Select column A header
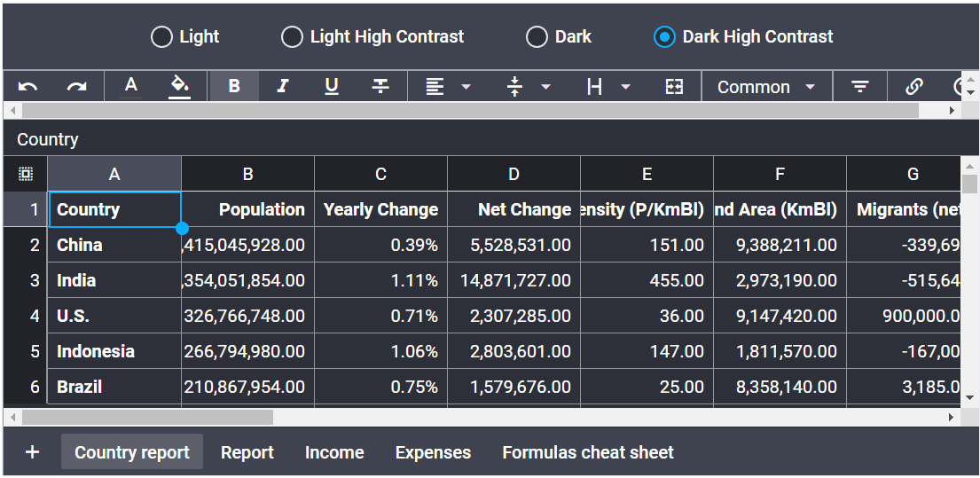 [x=114, y=174]
